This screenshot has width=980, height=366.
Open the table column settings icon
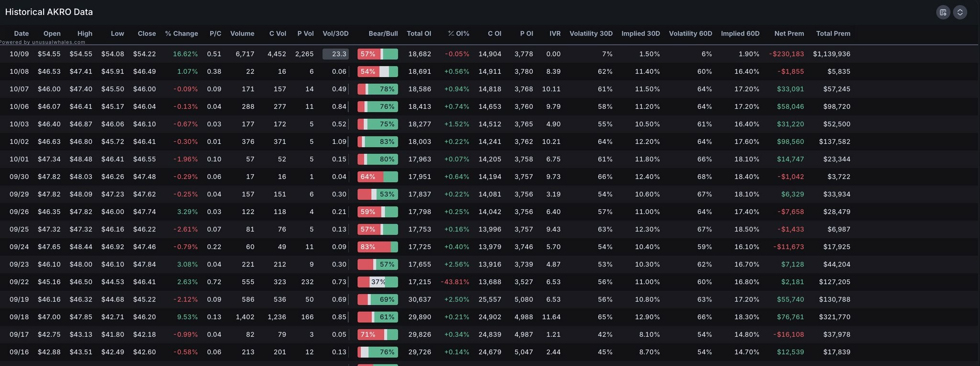click(943, 12)
